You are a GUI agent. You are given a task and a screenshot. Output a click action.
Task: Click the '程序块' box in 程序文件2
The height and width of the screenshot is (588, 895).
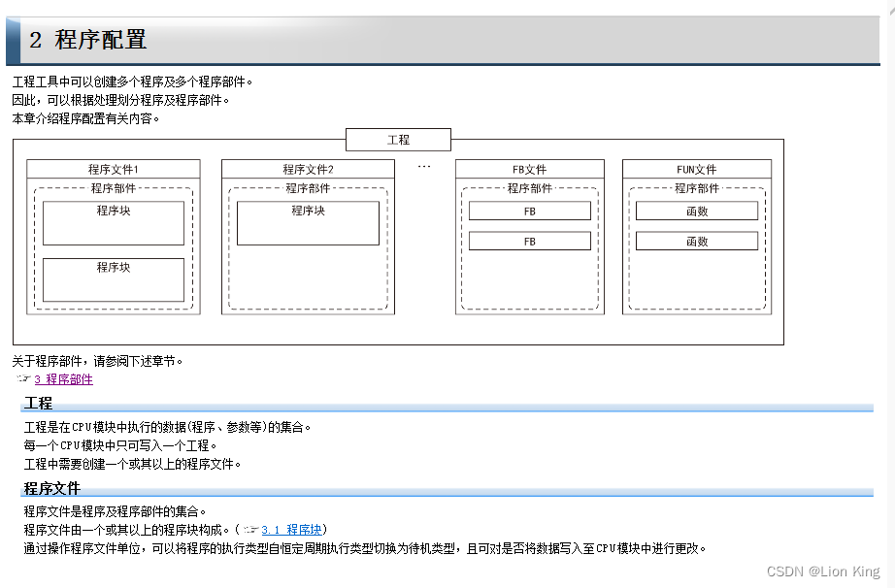click(x=309, y=223)
